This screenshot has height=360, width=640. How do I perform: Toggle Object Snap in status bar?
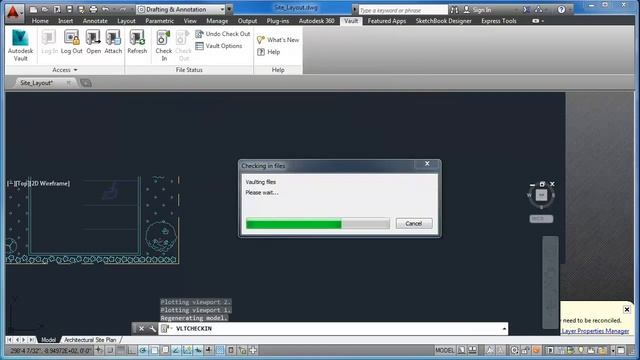[x=154, y=350]
